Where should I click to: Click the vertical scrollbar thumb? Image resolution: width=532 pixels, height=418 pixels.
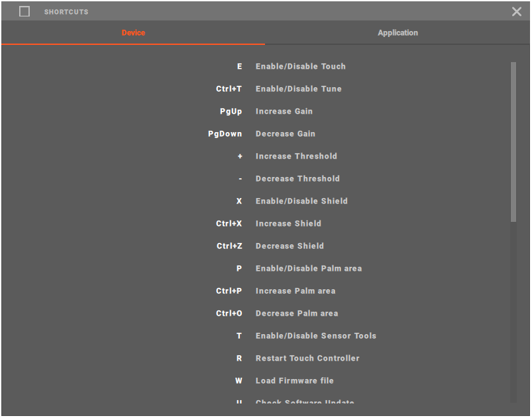[513, 142]
